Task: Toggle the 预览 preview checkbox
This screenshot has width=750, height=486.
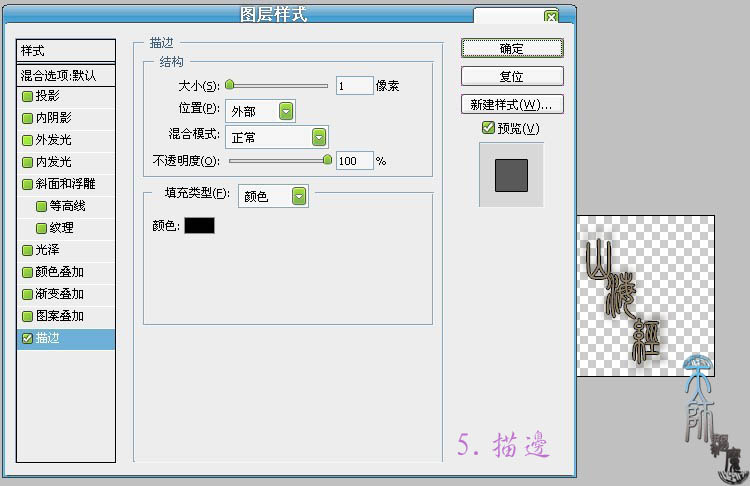Action: click(x=488, y=128)
